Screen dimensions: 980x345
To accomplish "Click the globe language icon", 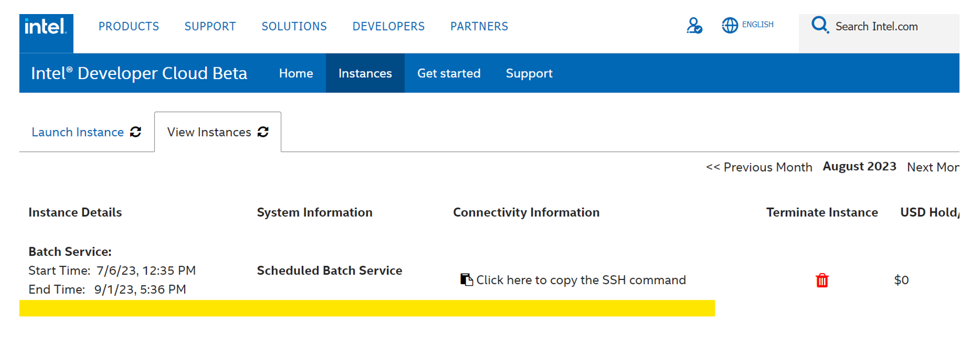I will click(x=729, y=25).
